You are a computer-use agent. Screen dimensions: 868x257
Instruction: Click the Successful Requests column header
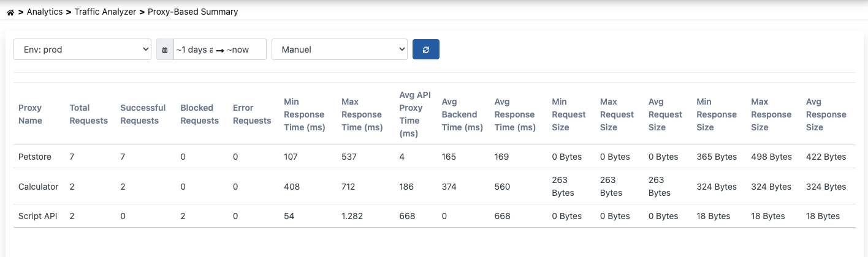143,114
